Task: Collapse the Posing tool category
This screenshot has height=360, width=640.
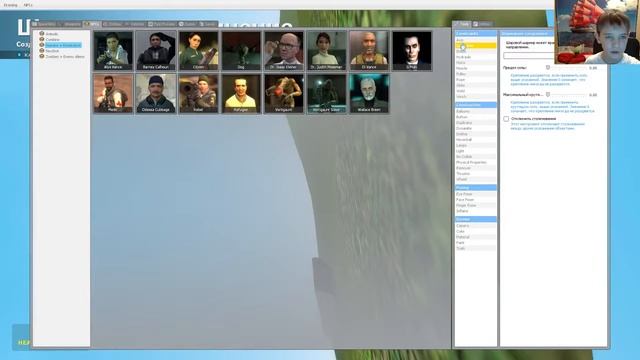Action: point(476,188)
